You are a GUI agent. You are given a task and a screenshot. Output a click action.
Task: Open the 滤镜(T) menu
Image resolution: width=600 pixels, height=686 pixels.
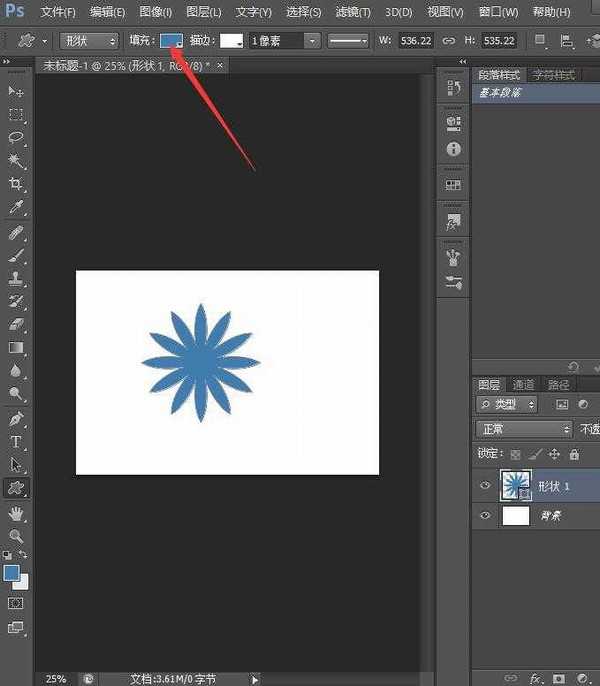pos(351,12)
